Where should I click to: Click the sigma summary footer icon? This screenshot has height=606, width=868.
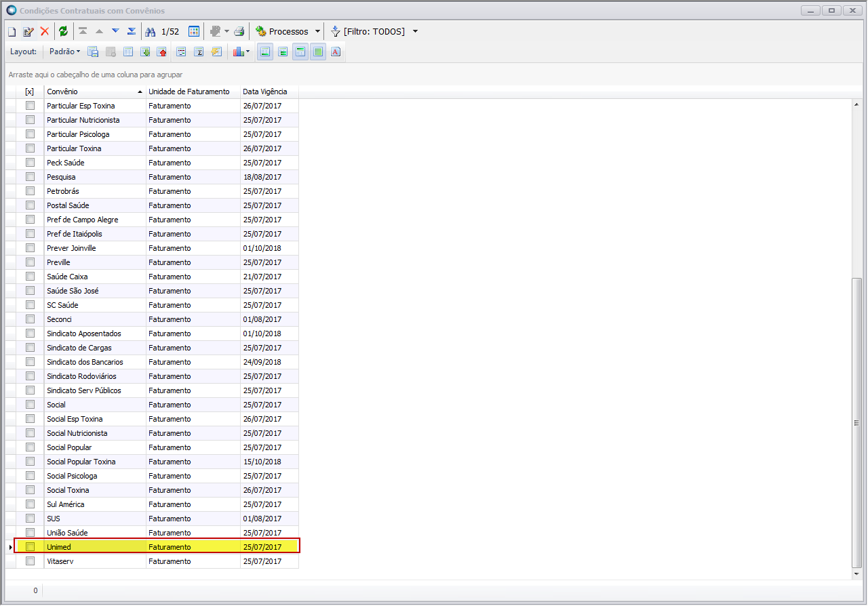click(x=199, y=52)
